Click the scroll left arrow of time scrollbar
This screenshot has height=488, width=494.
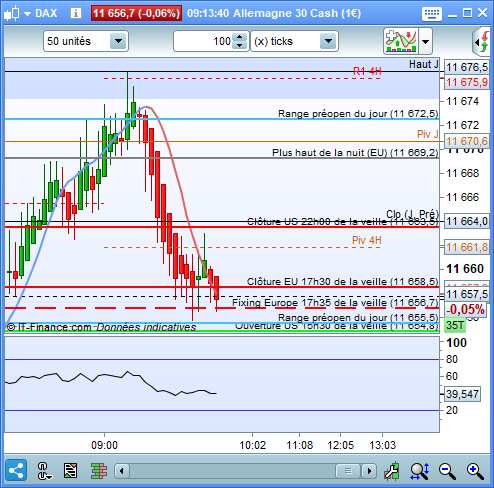tap(122, 471)
